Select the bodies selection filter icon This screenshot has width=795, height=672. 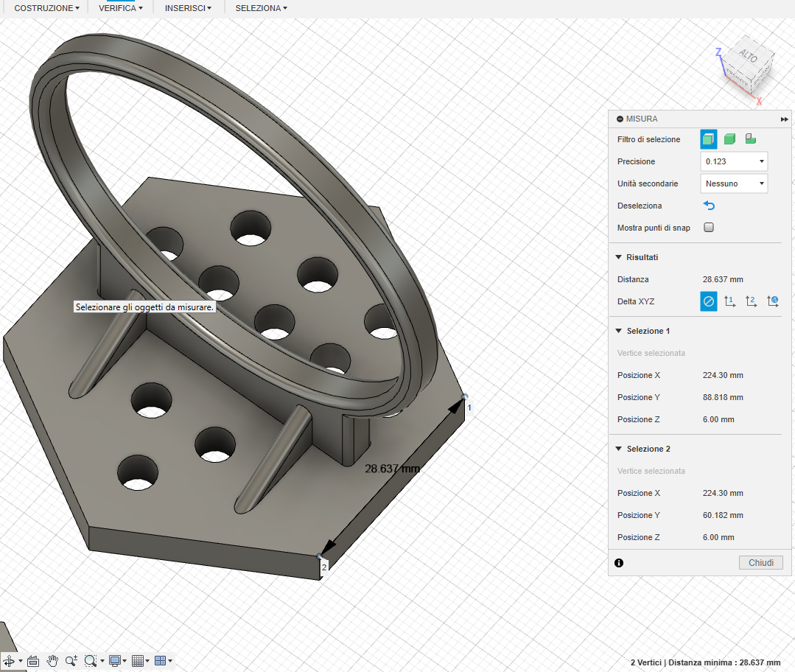pos(729,139)
